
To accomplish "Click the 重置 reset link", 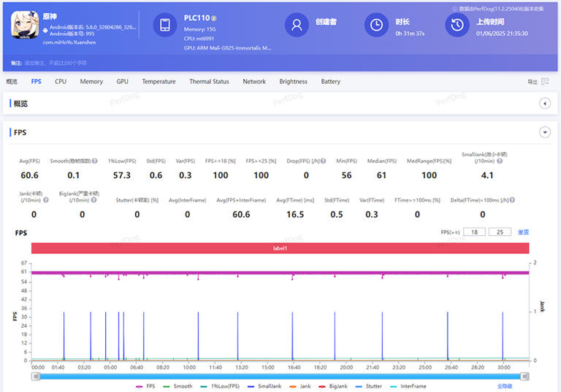I will (523, 232).
